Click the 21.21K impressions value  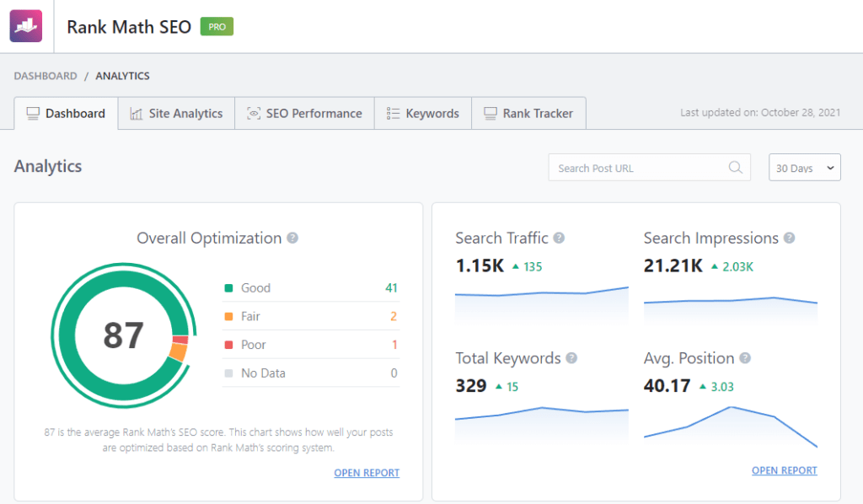(x=673, y=265)
